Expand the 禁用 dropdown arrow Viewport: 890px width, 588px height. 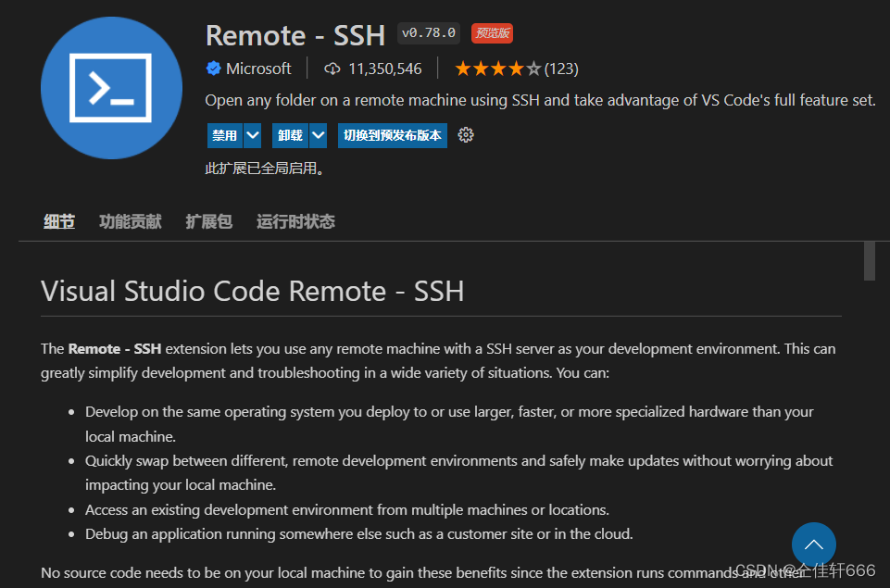tap(253, 135)
